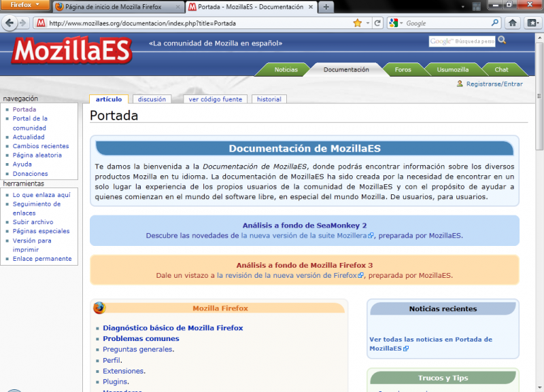Screen dimensions: 544x392
Task: List all tabs dropdown arrow
Action: (x=463, y=7)
